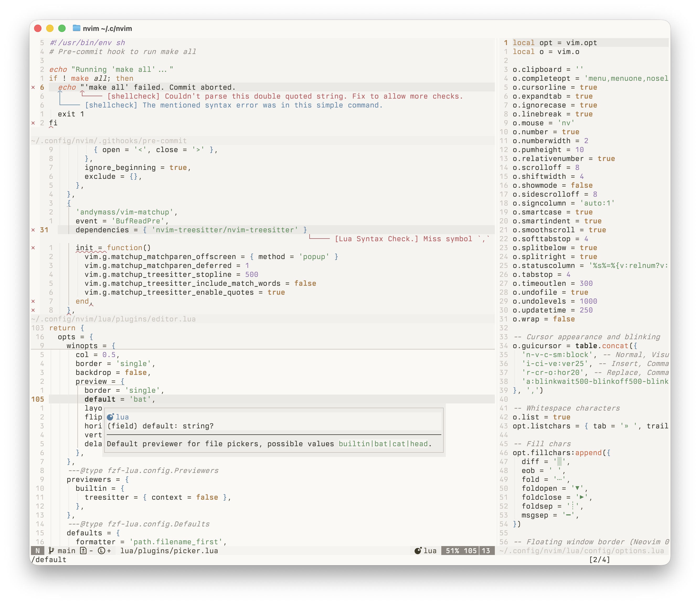The width and height of the screenshot is (700, 604).
Task: Click the error sign beside echo line 6
Action: pyautogui.click(x=33, y=88)
